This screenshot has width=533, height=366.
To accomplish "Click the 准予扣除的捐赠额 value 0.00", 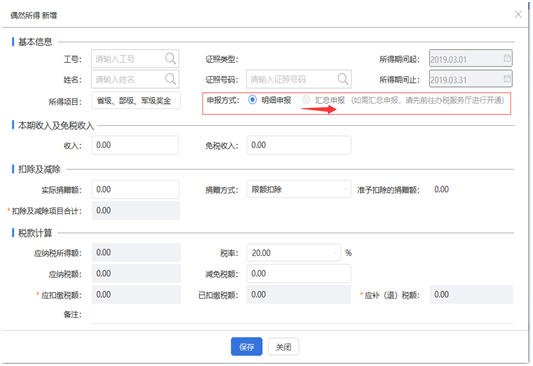I will tap(442, 189).
